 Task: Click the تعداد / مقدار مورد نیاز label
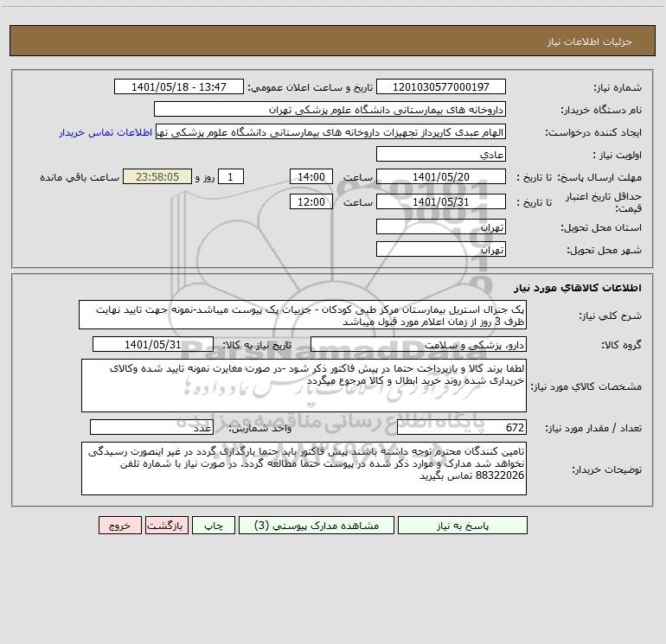(593, 428)
